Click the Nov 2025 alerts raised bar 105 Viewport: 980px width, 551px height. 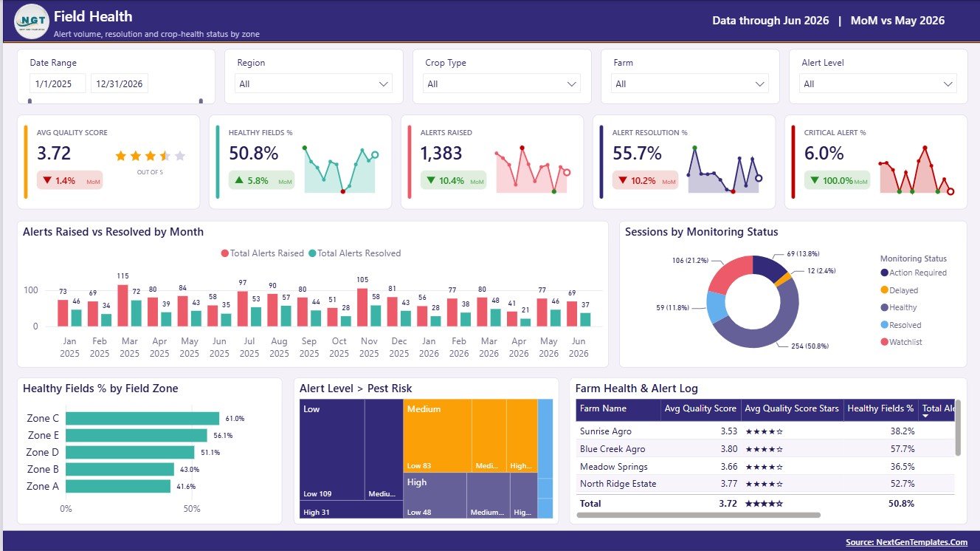pyautogui.click(x=362, y=307)
